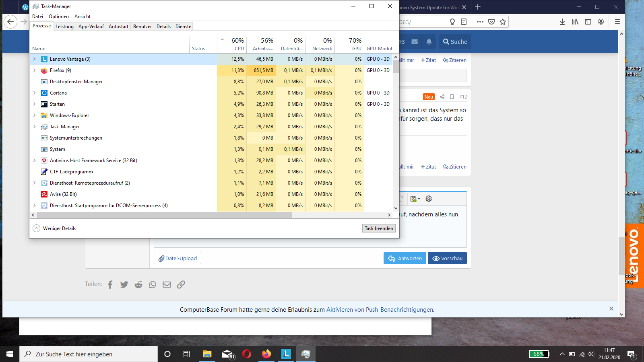Click Firefox back arrow button
Viewport: 644px width, 362px height.
pyautogui.click(x=10, y=22)
